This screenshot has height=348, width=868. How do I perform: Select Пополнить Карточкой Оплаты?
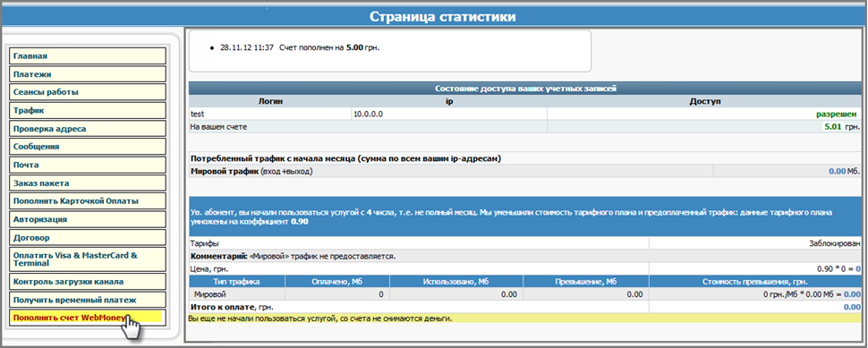pyautogui.click(x=88, y=200)
